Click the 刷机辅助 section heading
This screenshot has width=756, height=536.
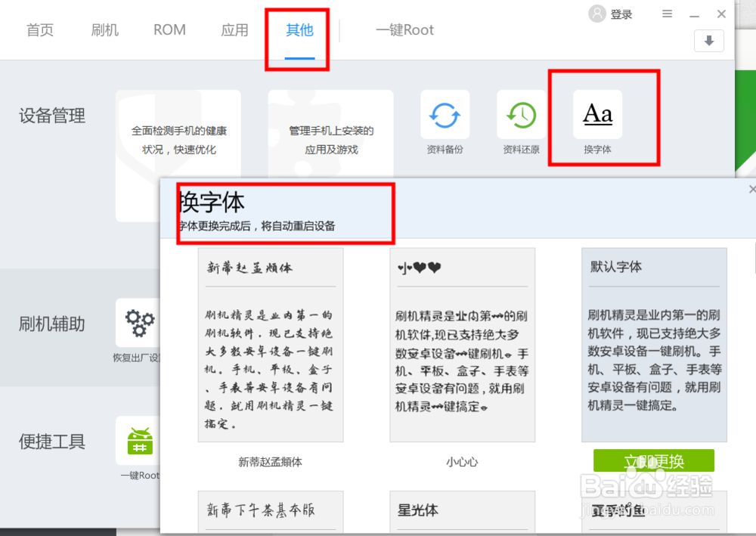[x=52, y=324]
